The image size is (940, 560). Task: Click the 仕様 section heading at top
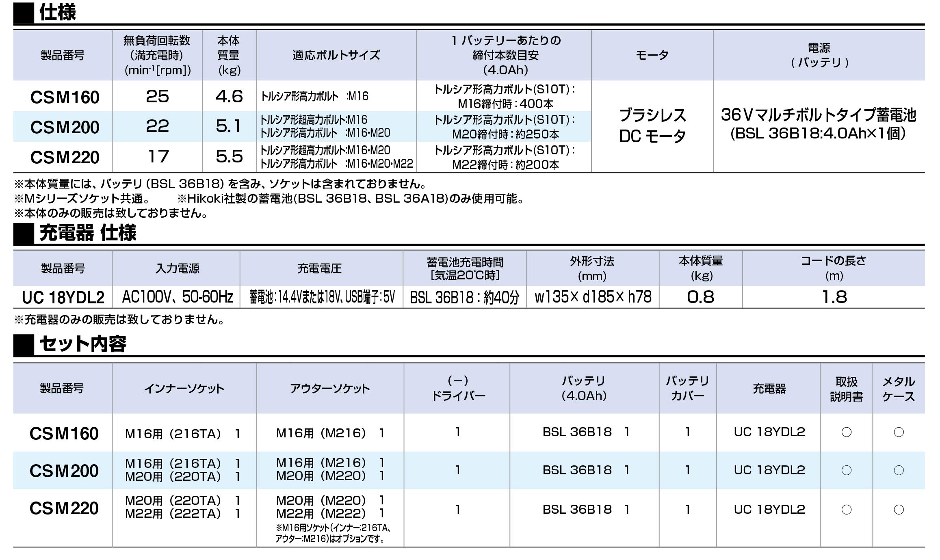pyautogui.click(x=57, y=13)
